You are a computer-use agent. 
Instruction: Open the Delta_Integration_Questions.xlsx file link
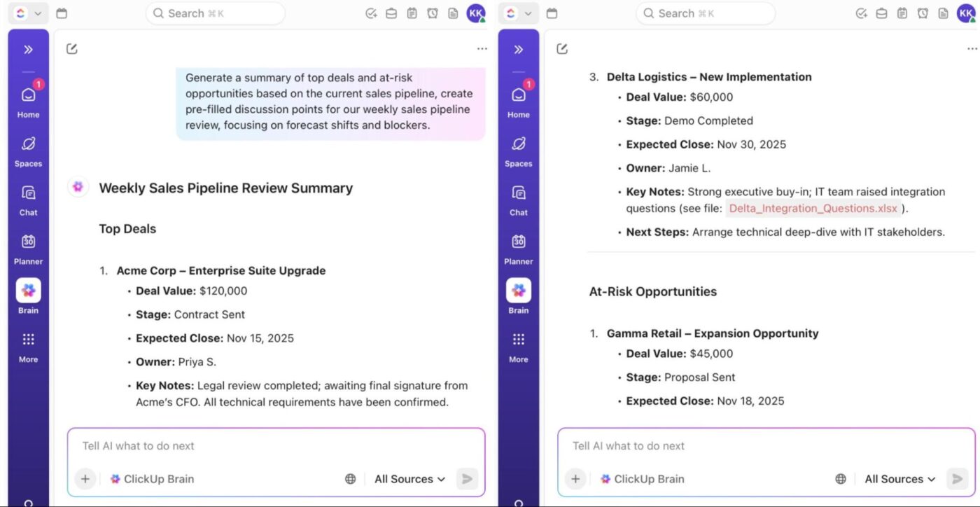813,208
